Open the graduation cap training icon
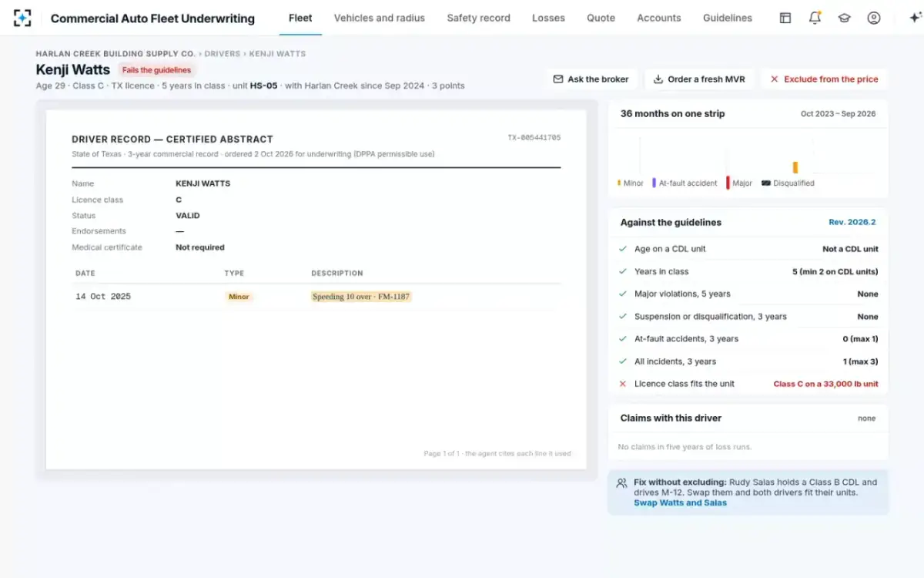Viewport: 924px width, 578px height. tap(844, 18)
